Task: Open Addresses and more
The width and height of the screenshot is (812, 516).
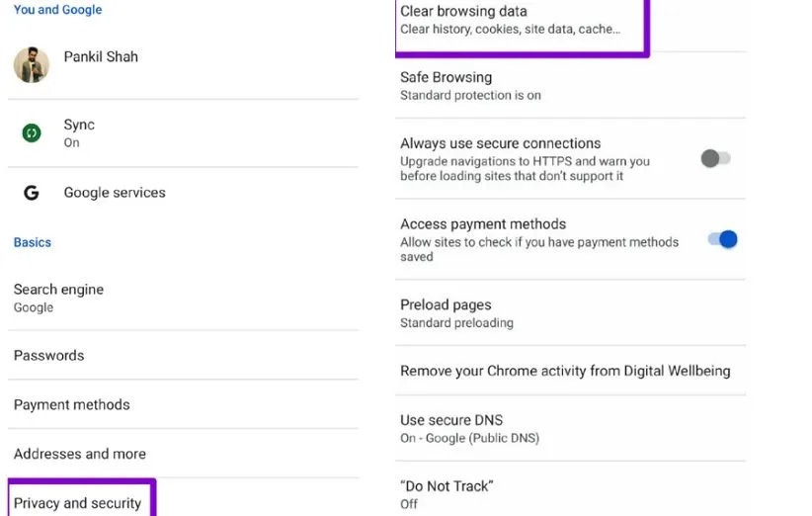Action: (x=80, y=454)
